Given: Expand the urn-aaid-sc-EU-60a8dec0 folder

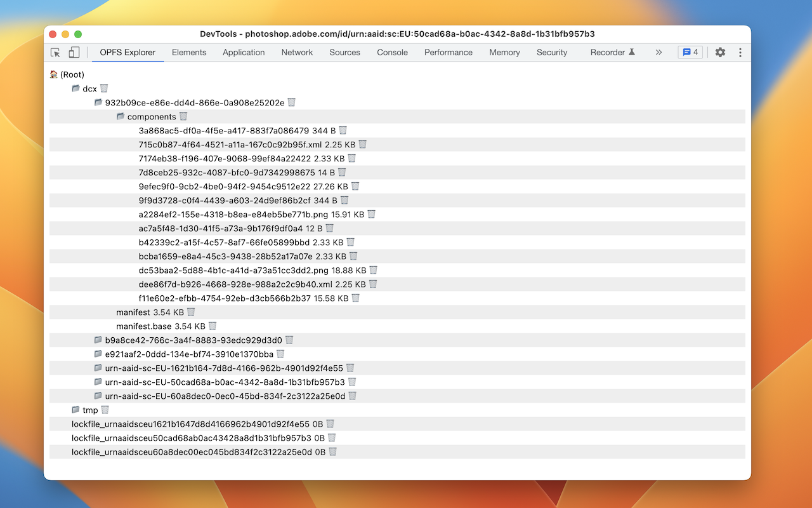Looking at the screenshot, I should tap(98, 396).
